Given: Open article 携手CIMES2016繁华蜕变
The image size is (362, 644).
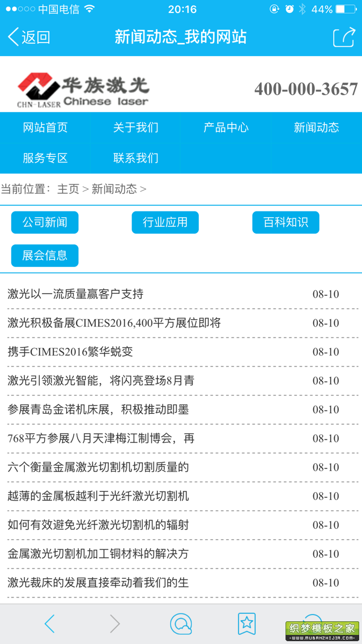Looking at the screenshot, I should coord(70,351).
